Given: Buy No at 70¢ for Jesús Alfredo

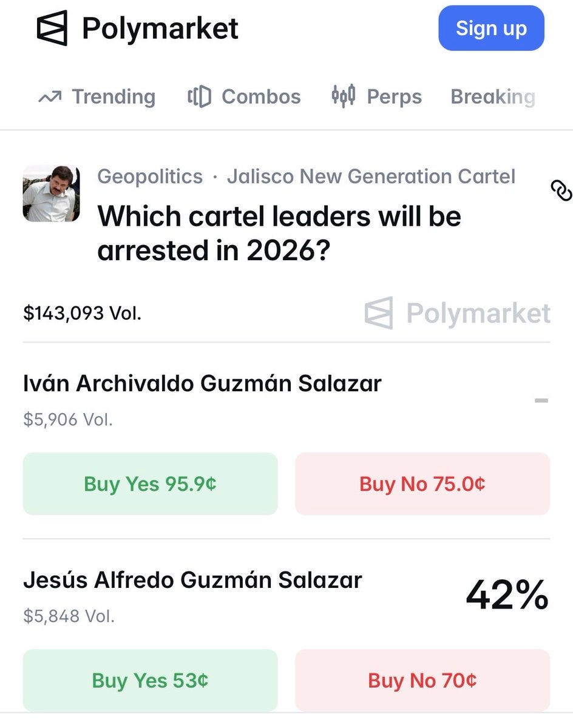Looking at the screenshot, I should pyautogui.click(x=422, y=680).
